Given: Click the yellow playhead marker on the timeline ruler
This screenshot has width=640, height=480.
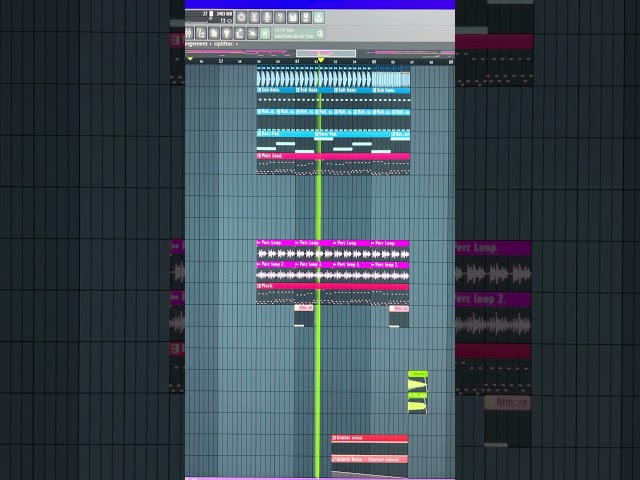Looking at the screenshot, I should click(x=321, y=60).
